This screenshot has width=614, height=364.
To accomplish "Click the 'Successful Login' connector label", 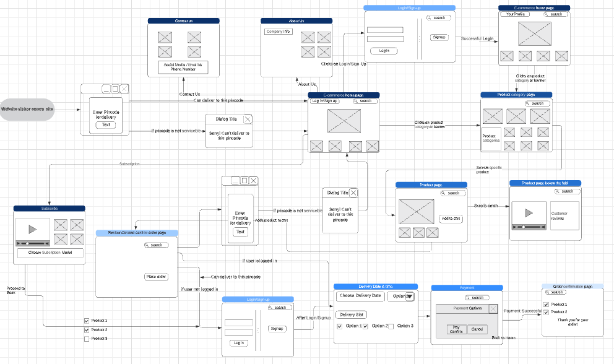I will (x=477, y=38).
